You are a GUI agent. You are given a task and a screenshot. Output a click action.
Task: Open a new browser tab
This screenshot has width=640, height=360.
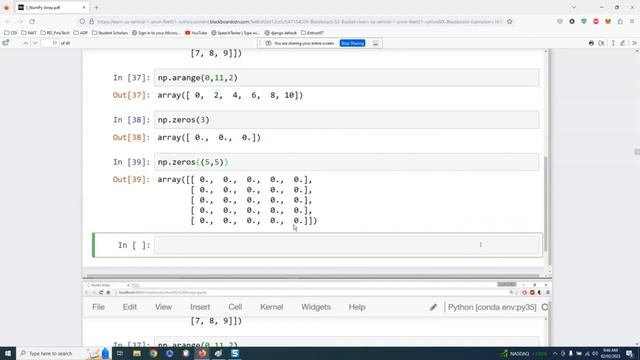(97, 7)
